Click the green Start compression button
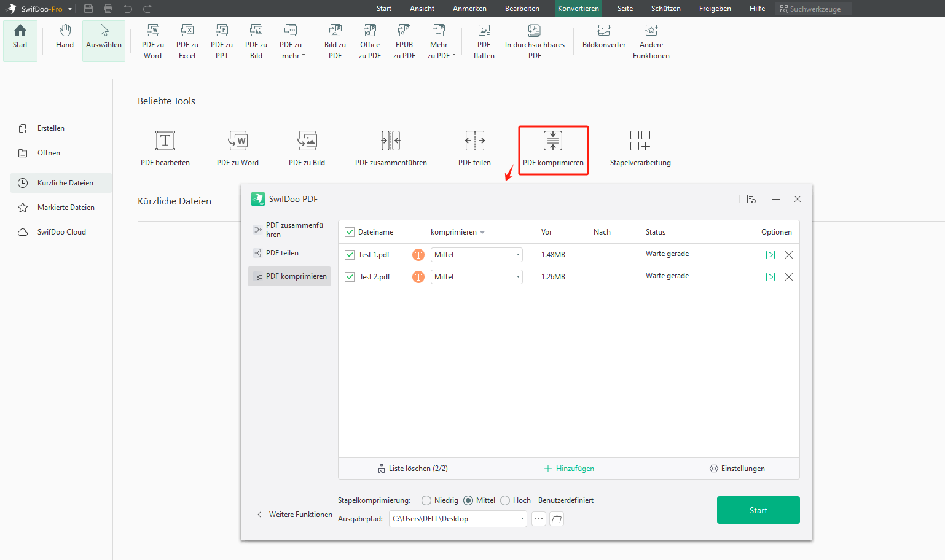Screen dimensions: 945x560 (758, 510)
